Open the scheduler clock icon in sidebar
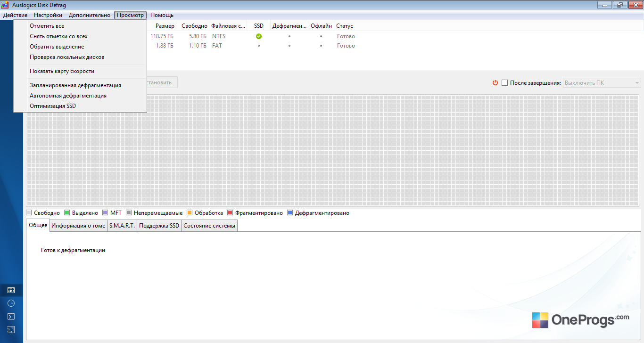Screen dimensions: 644x343 11,303
